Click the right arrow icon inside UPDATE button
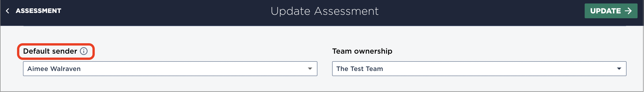This screenshot has width=644, height=92. [x=628, y=11]
